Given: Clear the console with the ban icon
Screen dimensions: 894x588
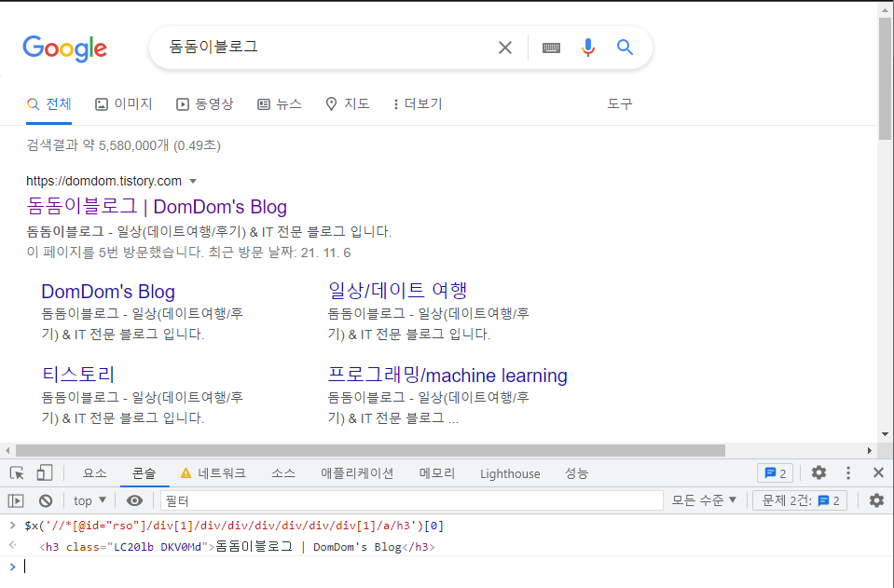Looking at the screenshot, I should click(46, 500).
